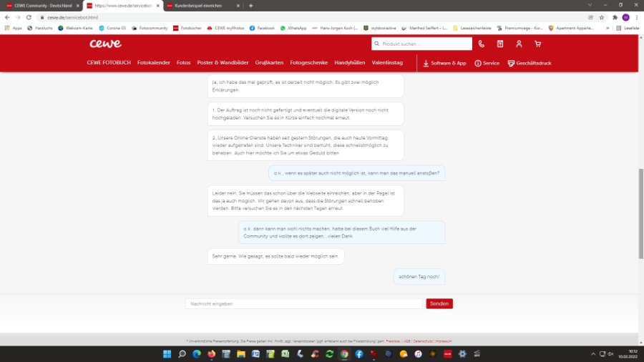Click into Nachricht eingeben field

coord(303,304)
